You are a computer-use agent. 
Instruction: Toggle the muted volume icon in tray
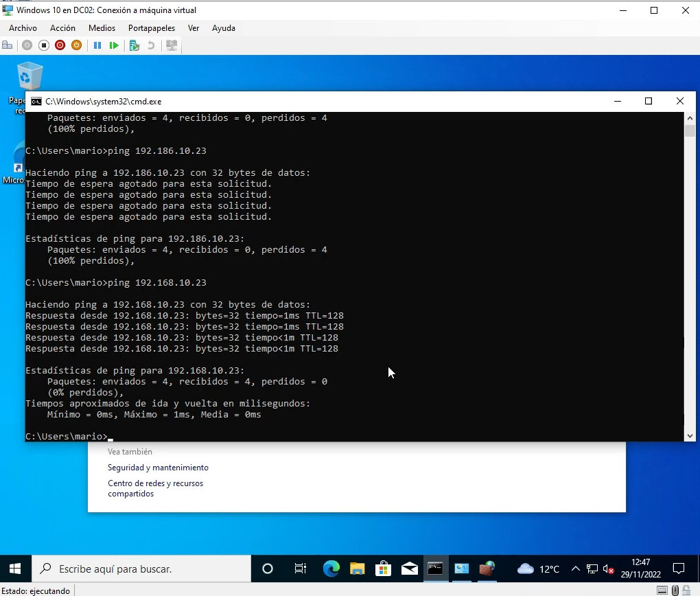tap(609, 569)
